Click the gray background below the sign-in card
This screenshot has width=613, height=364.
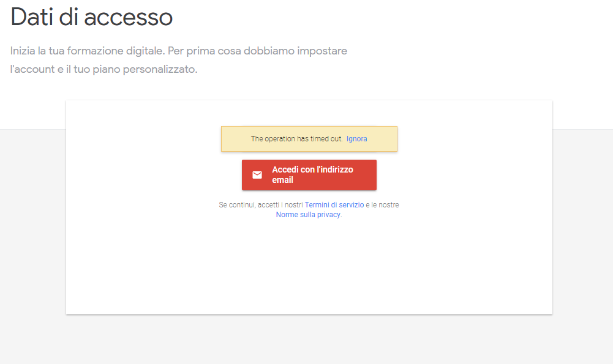tap(309, 340)
